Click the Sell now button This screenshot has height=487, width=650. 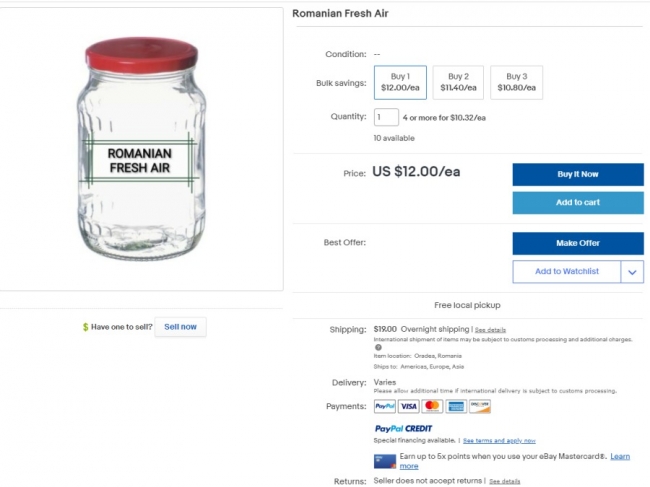pos(180,327)
